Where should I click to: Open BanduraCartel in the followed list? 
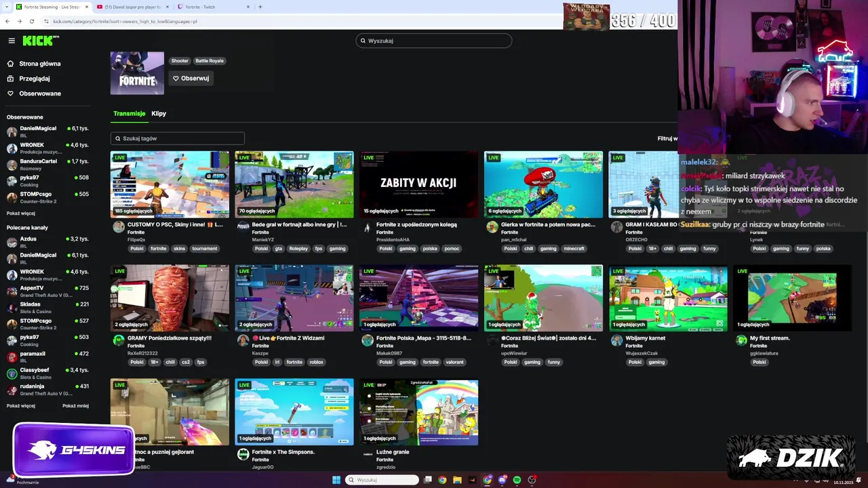pyautogui.click(x=47, y=164)
